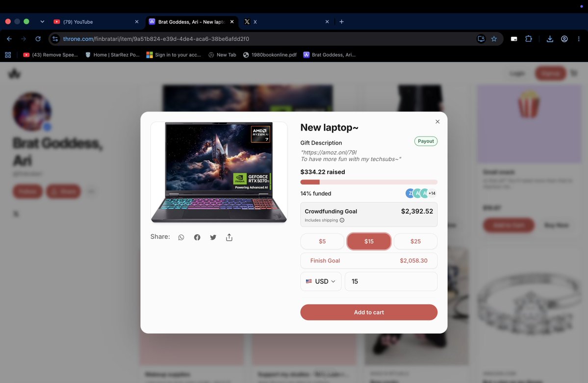Share the gift on Twitter
The width and height of the screenshot is (588, 383).
click(x=213, y=237)
